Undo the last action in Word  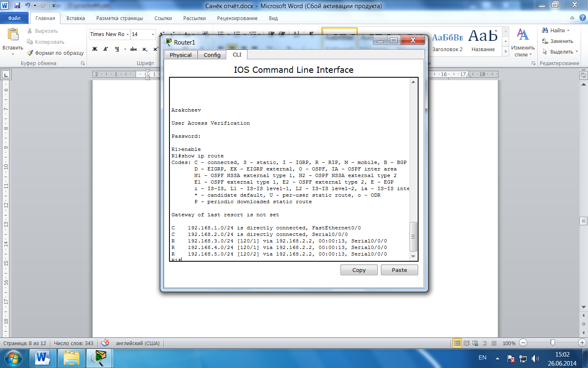tap(27, 6)
